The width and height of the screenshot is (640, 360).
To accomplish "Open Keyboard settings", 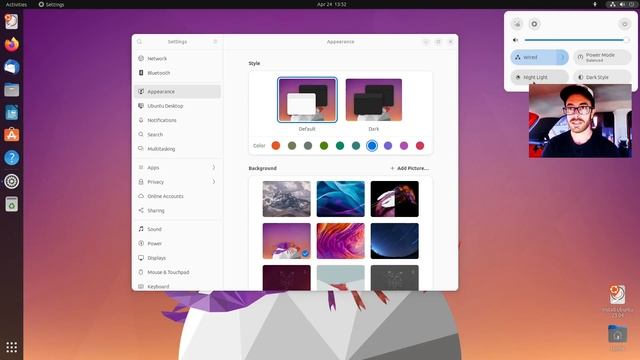I will (177, 286).
